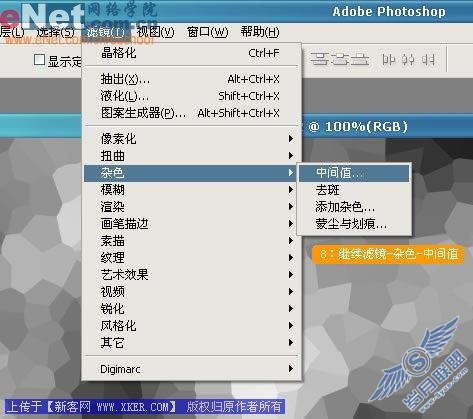This screenshot has width=473, height=419.
Task: Click the distribute right edges icon
Action: click(428, 60)
